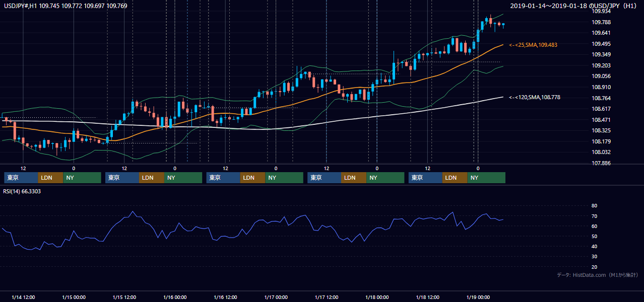
Task: Select the 東京 session bar for January 15
Action: click(x=122, y=178)
